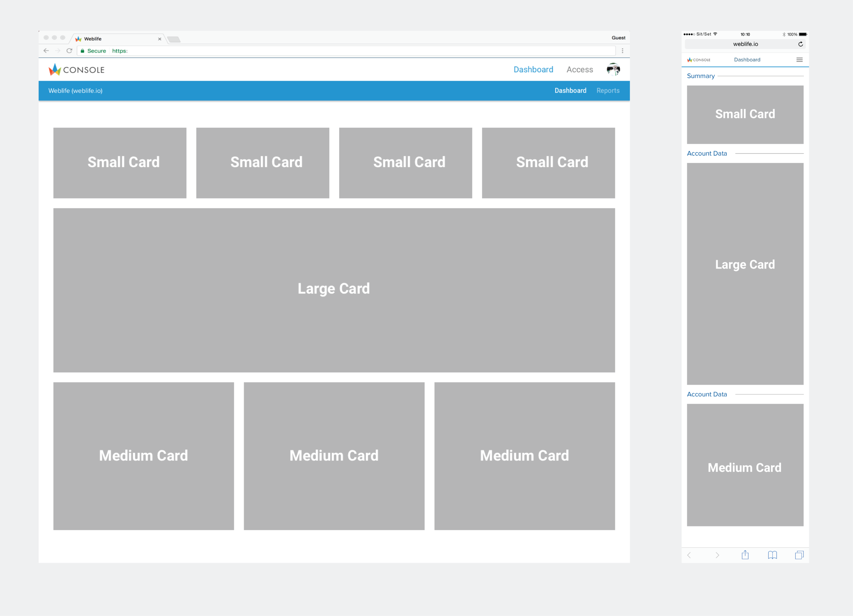
Task: Tap the mobile share icon
Action: tap(745, 555)
